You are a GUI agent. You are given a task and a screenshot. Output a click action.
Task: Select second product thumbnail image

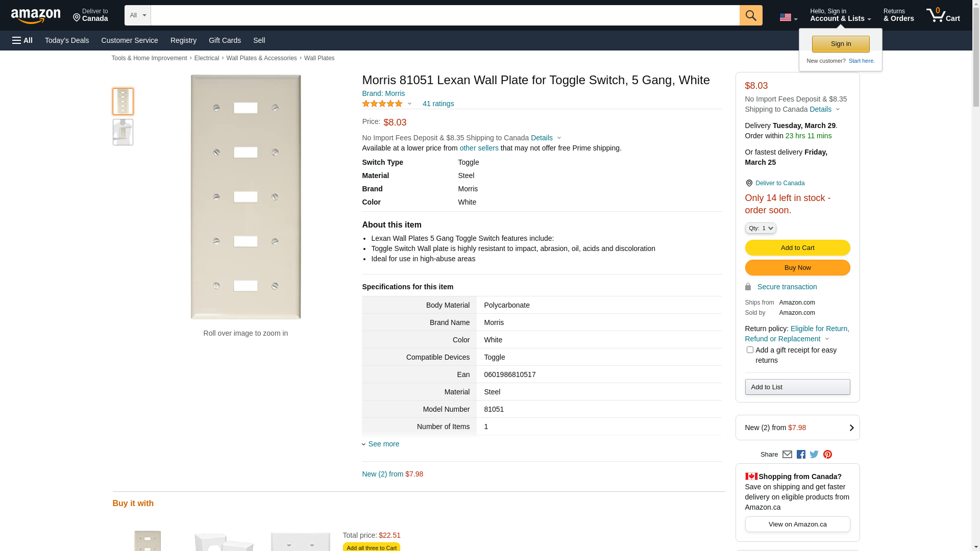pyautogui.click(x=123, y=132)
